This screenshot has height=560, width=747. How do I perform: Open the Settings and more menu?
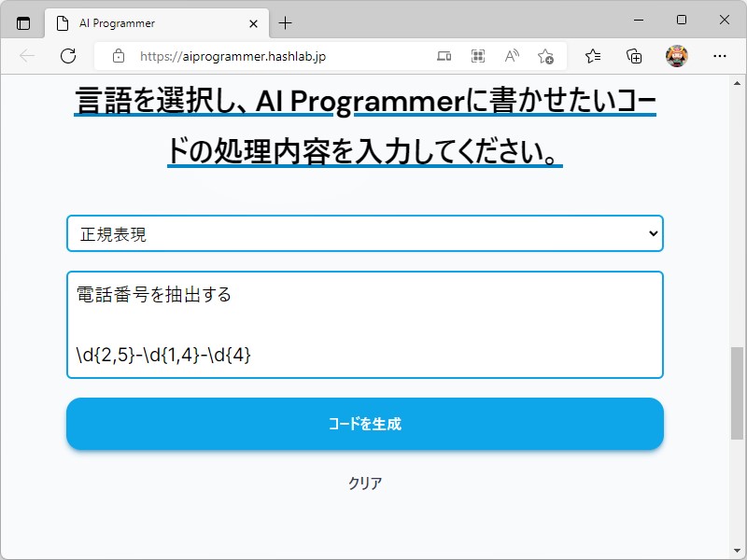click(721, 56)
